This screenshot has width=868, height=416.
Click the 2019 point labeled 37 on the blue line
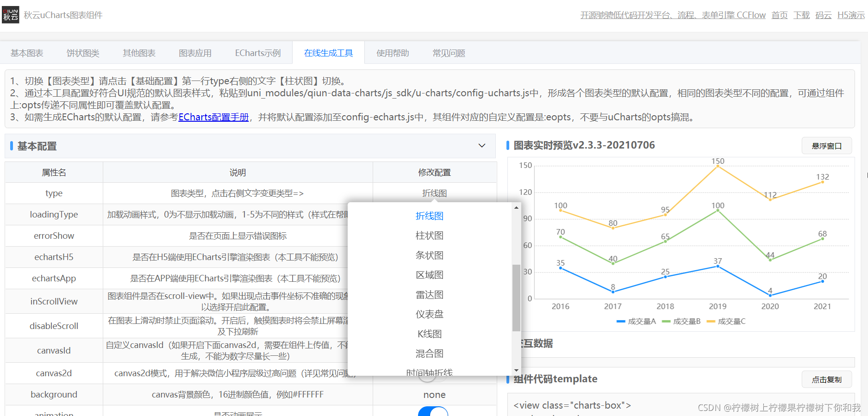pyautogui.click(x=718, y=266)
